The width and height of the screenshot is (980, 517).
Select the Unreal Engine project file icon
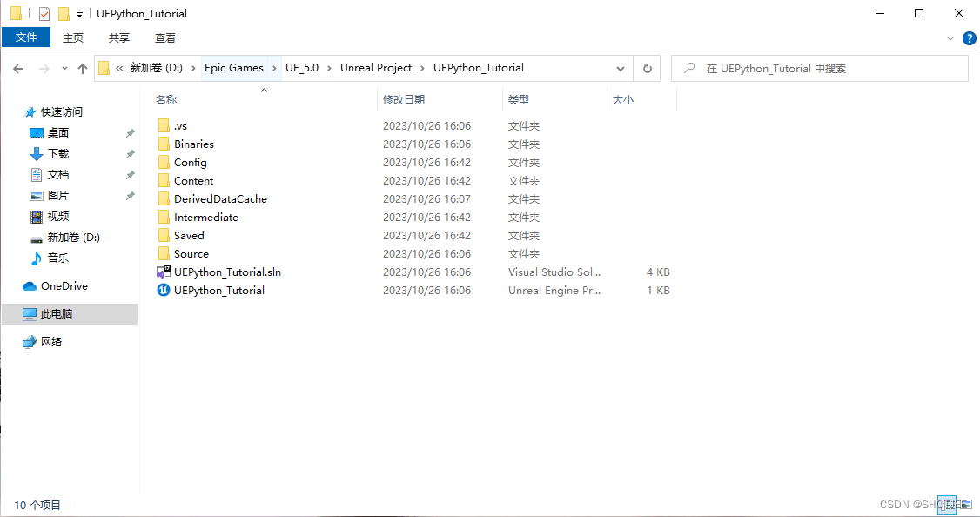click(163, 290)
